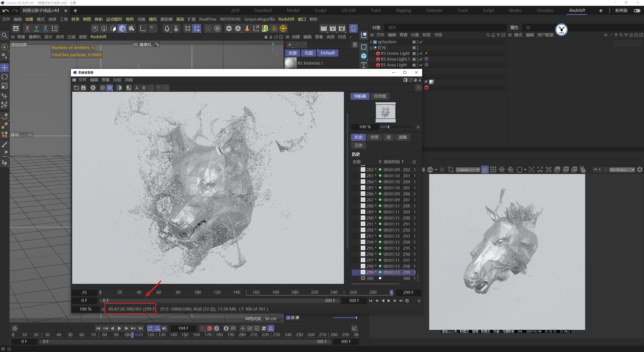Switch to the 柱状图 tab
The image size is (644, 352).
click(x=380, y=96)
